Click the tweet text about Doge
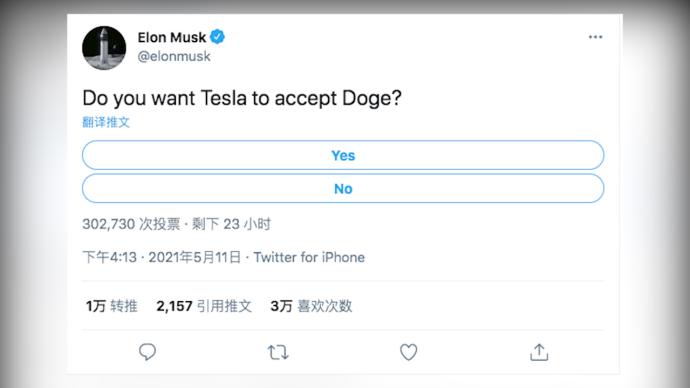 click(242, 99)
